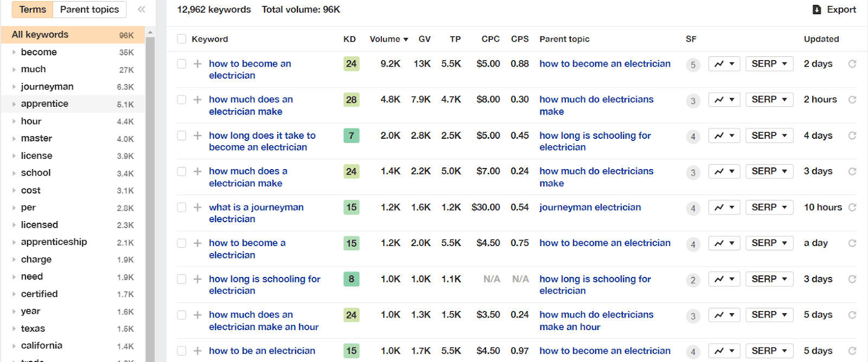The image size is (868, 362).
Task: Add 'how to become an electrician' via plus icon
Action: pyautogui.click(x=197, y=64)
